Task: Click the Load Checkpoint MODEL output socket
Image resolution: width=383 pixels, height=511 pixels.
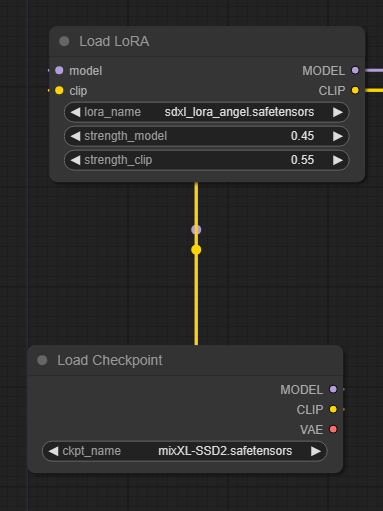Action: [333, 389]
